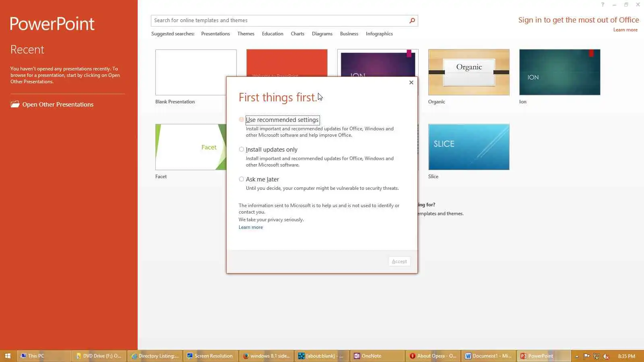
Task: Select the Slice template thumbnail
Action: click(469, 147)
